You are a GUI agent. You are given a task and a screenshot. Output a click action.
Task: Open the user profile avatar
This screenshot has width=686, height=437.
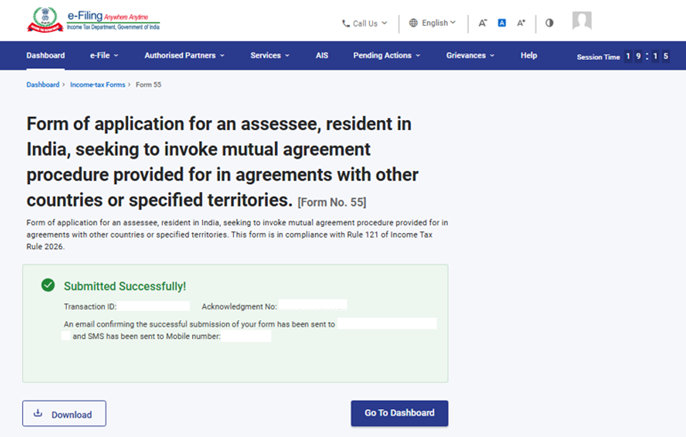[x=581, y=21]
